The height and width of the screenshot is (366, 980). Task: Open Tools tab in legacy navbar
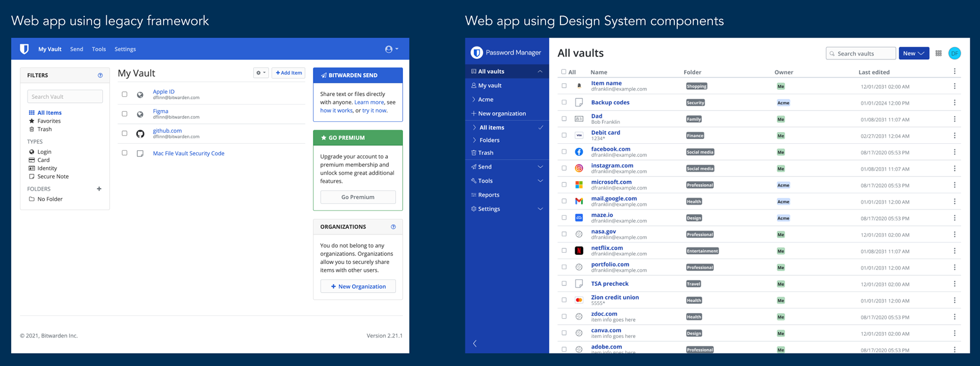click(99, 49)
